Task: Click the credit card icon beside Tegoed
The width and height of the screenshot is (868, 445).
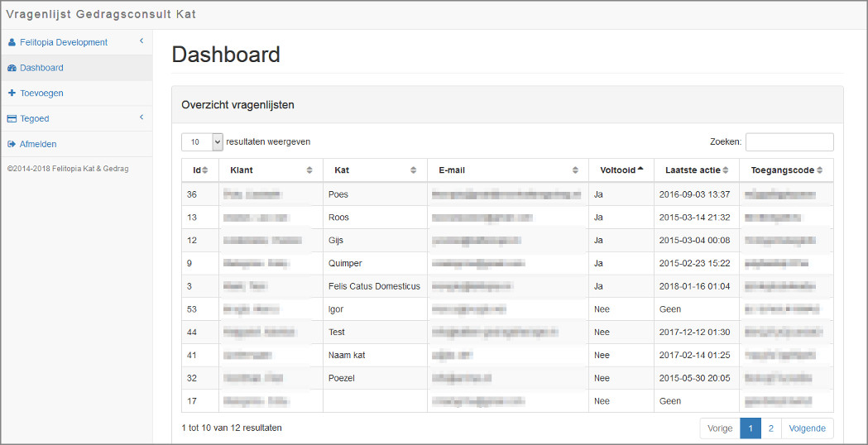Action: coord(12,118)
